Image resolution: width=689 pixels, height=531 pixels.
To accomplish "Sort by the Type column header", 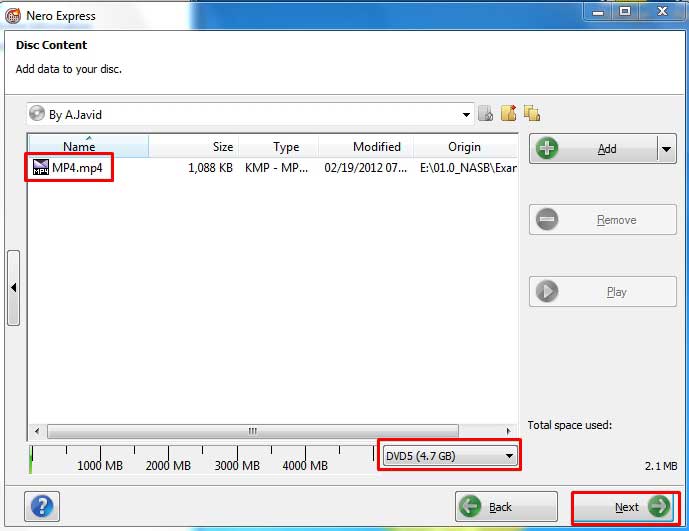I will [x=278, y=146].
